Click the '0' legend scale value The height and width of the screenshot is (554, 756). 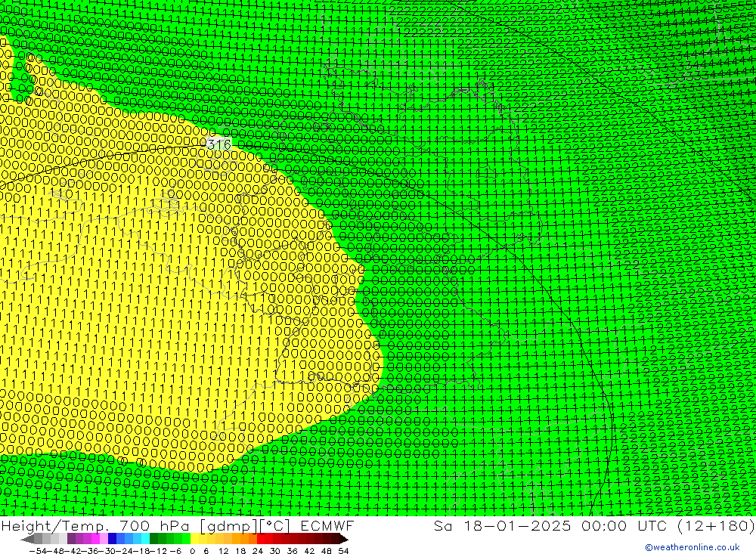[x=192, y=551]
